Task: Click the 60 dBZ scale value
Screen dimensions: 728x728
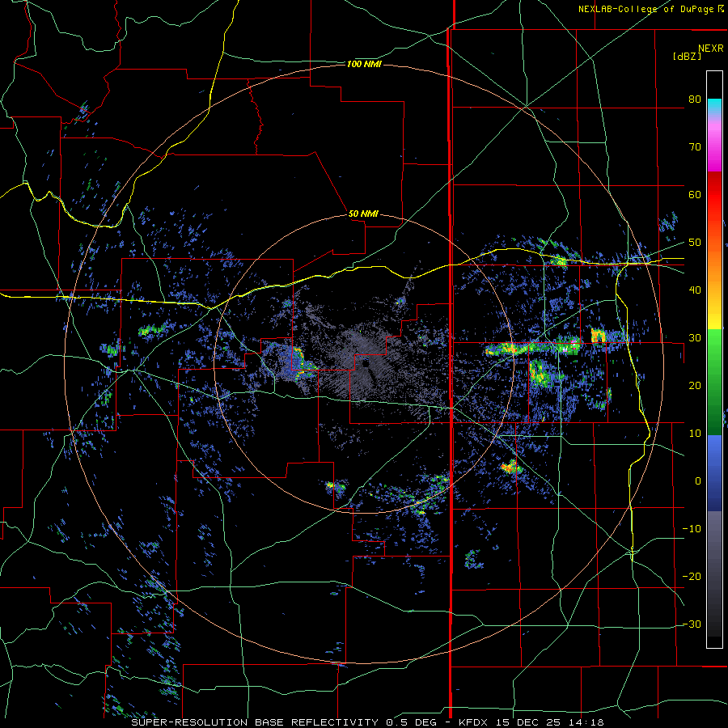Action: [x=695, y=194]
